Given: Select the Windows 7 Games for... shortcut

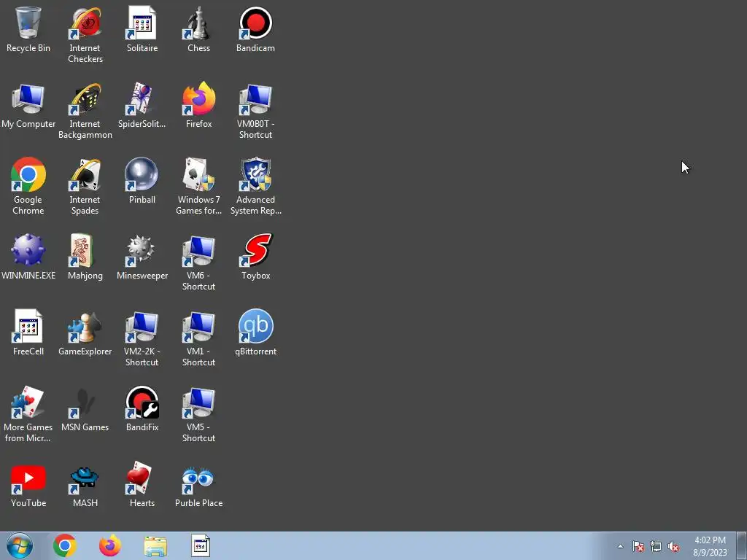Looking at the screenshot, I should (198, 187).
